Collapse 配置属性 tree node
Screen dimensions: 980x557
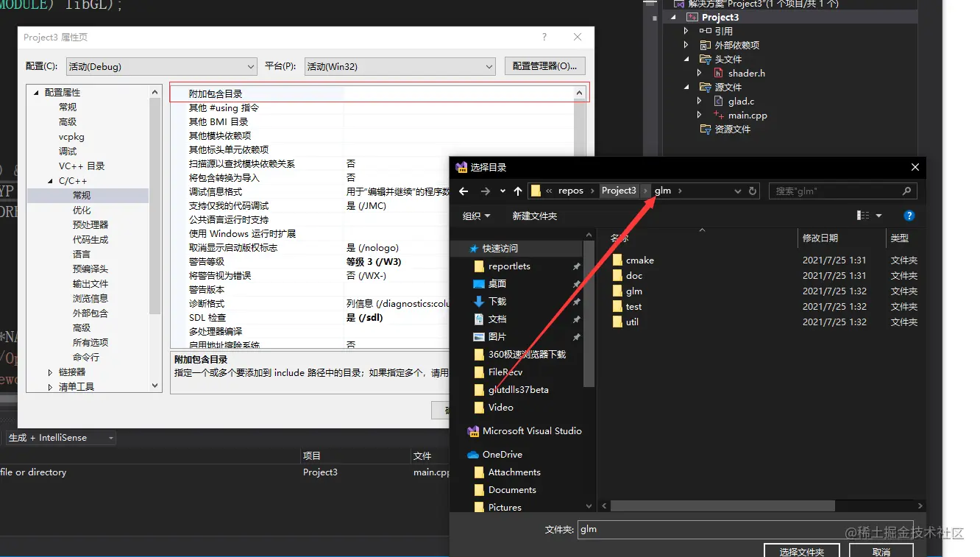[x=35, y=93]
